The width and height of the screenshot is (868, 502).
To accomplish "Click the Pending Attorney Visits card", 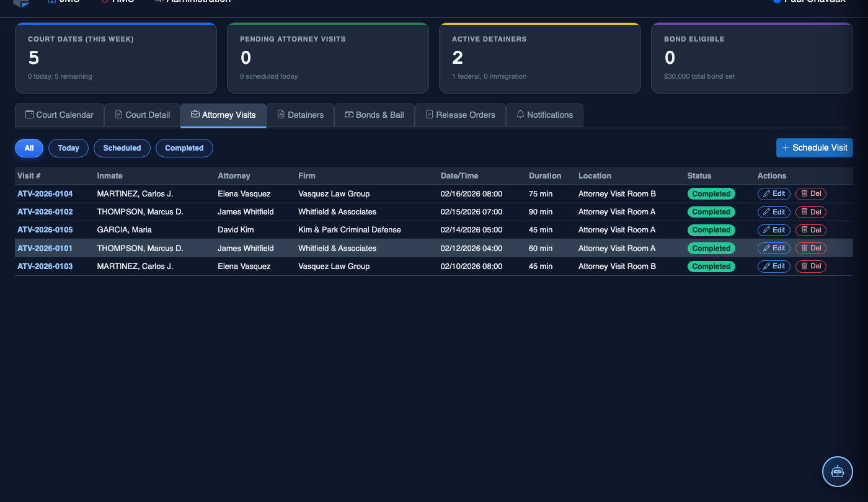I will [x=328, y=58].
